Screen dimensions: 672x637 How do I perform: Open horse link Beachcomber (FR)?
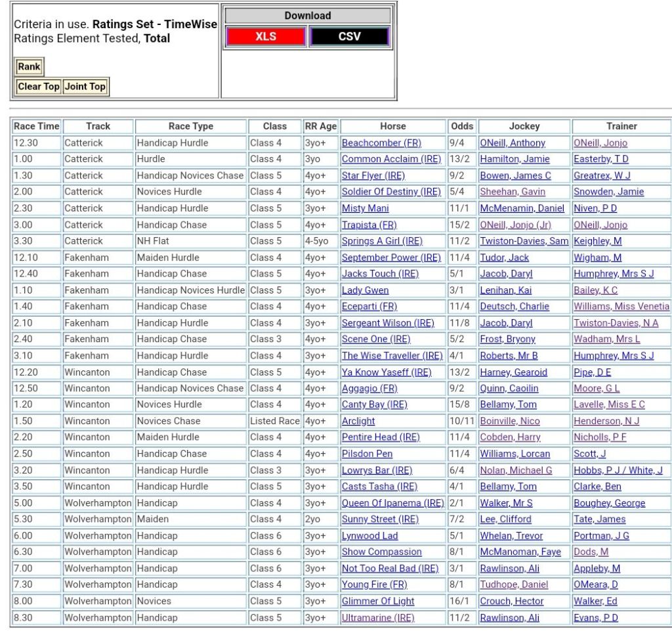coord(381,143)
